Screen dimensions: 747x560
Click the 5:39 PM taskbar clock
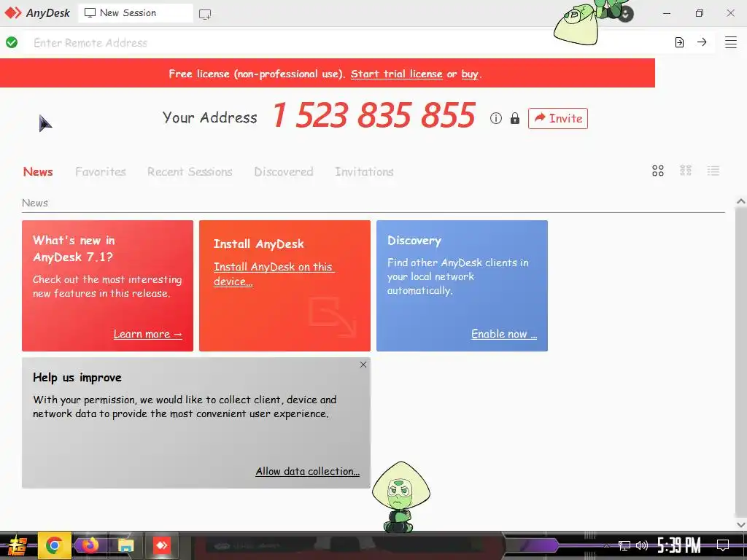coord(679,545)
